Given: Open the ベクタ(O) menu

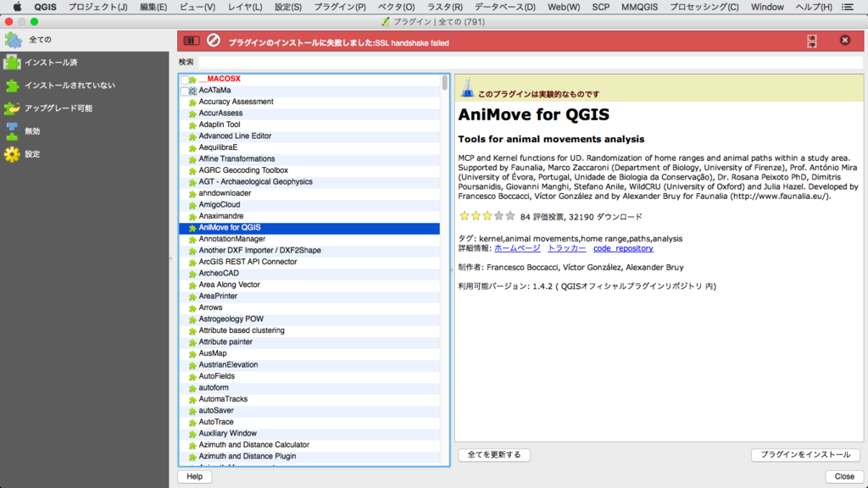Looking at the screenshot, I should [397, 7].
